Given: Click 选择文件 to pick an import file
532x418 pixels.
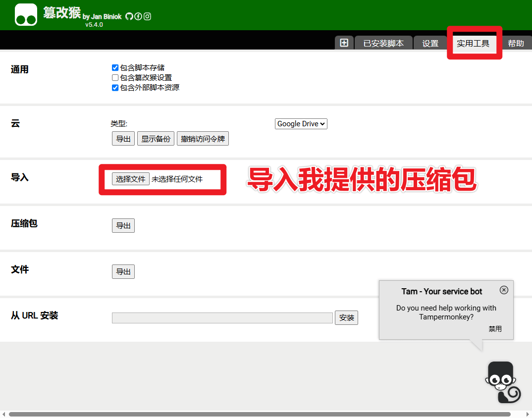Looking at the screenshot, I should [130, 179].
